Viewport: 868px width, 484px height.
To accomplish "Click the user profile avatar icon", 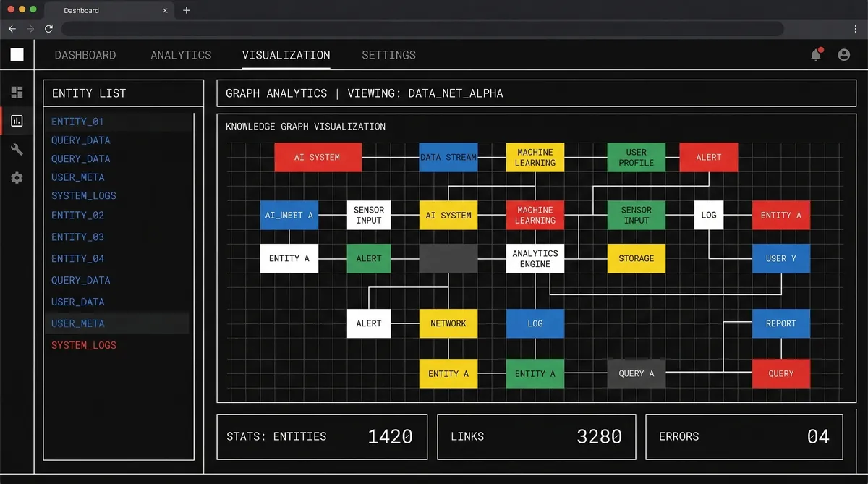I will (843, 54).
